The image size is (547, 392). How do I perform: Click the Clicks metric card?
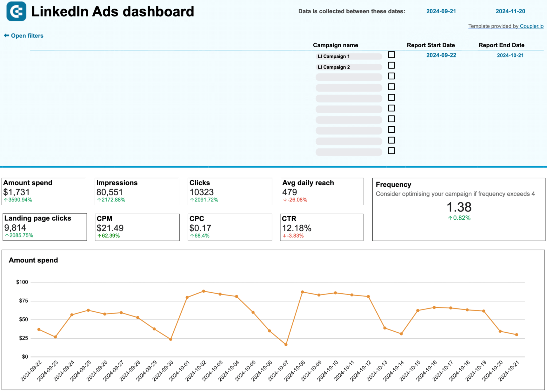click(x=230, y=192)
